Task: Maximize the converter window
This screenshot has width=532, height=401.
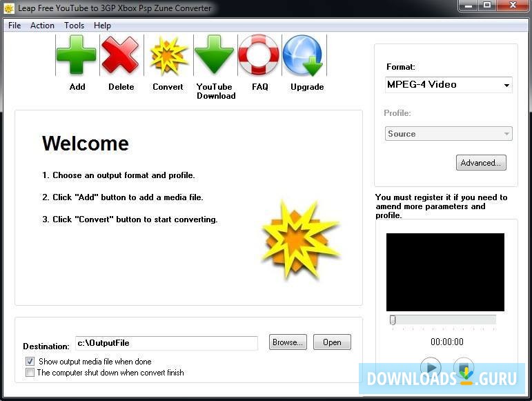Action: (487, 6)
